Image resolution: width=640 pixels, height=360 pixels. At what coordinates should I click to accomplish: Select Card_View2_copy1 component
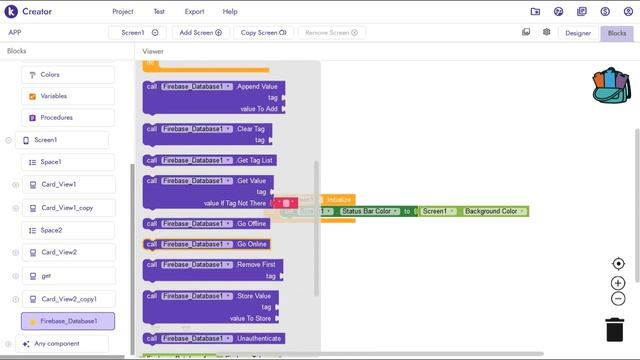(68, 299)
